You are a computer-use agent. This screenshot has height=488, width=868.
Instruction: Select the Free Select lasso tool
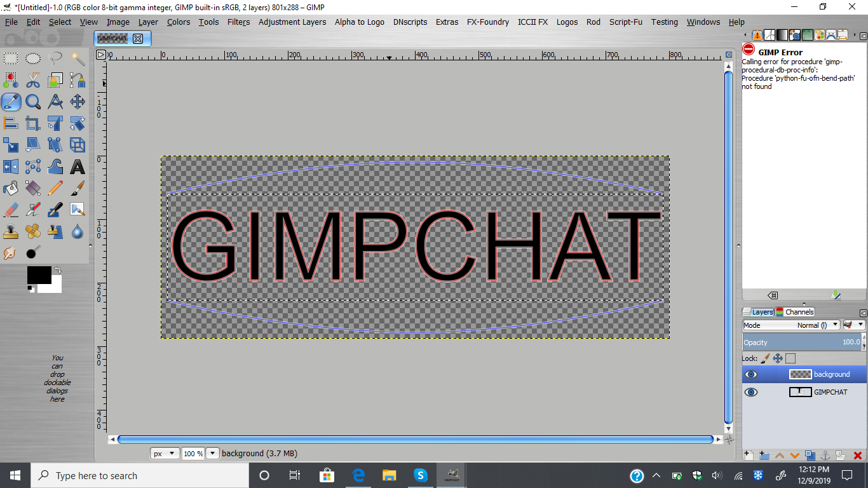55,59
